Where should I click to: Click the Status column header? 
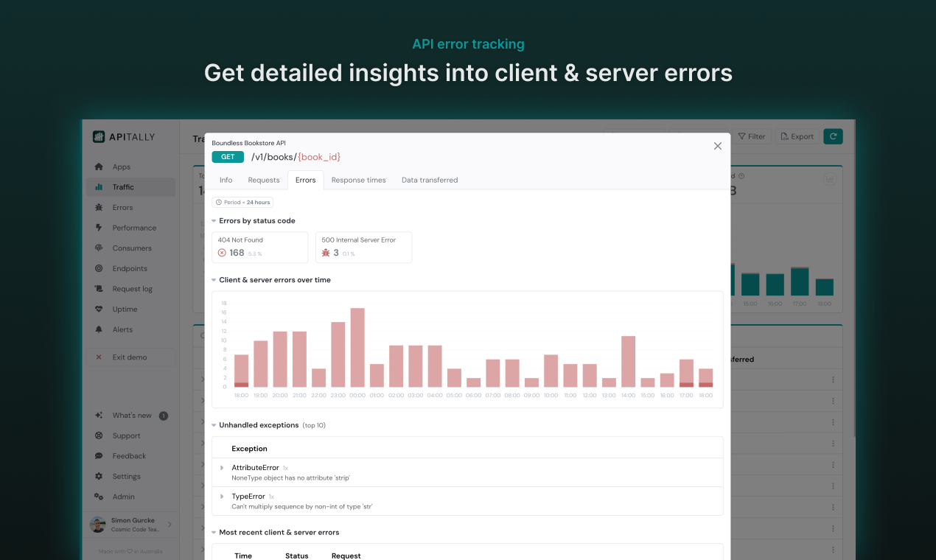click(x=297, y=556)
